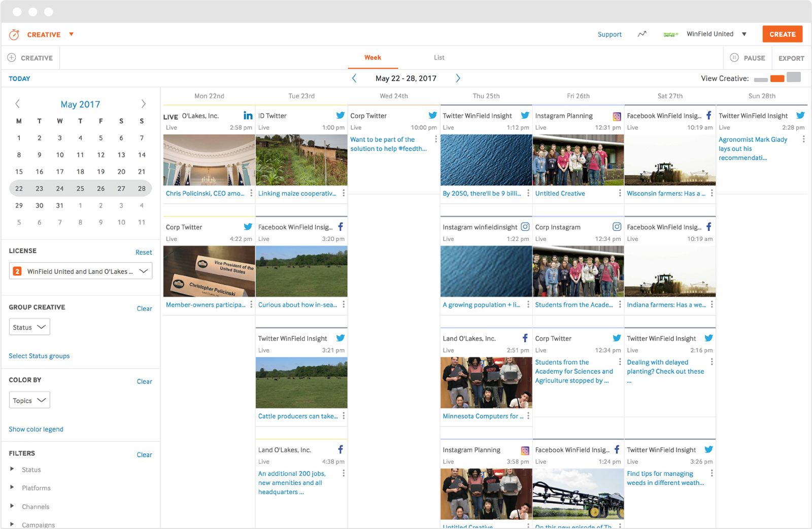Viewport: 812px width, 529px height.
Task: Open options menu for Dealing with delayed planting
Action: 712,362
